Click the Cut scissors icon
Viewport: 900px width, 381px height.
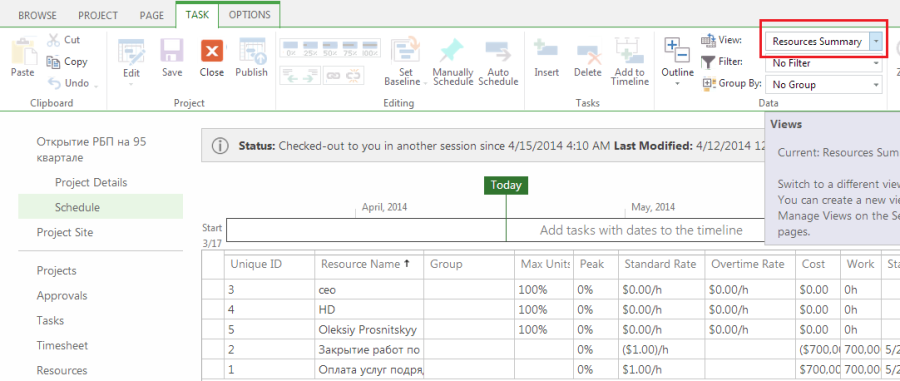click(53, 40)
